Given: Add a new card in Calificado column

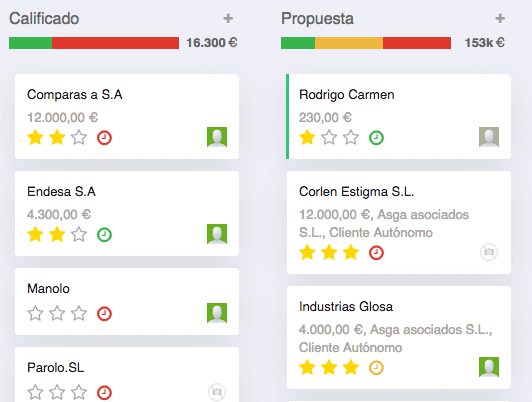Looking at the screenshot, I should click(x=228, y=18).
